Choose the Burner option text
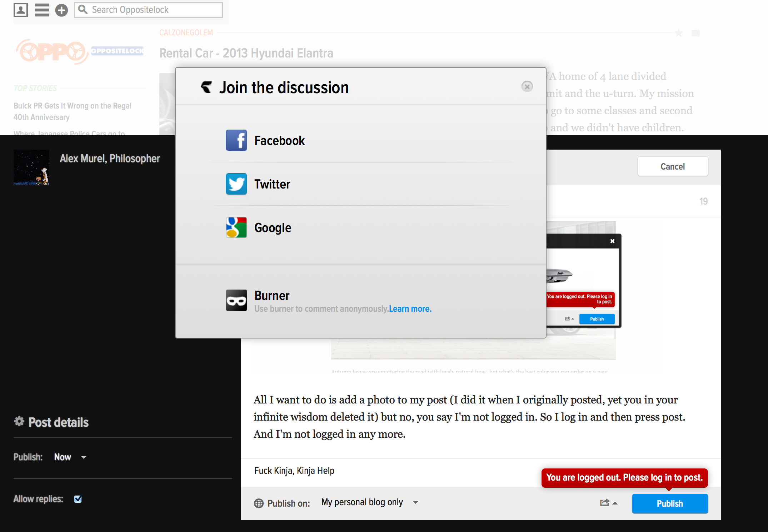The image size is (768, 532). 272,296
